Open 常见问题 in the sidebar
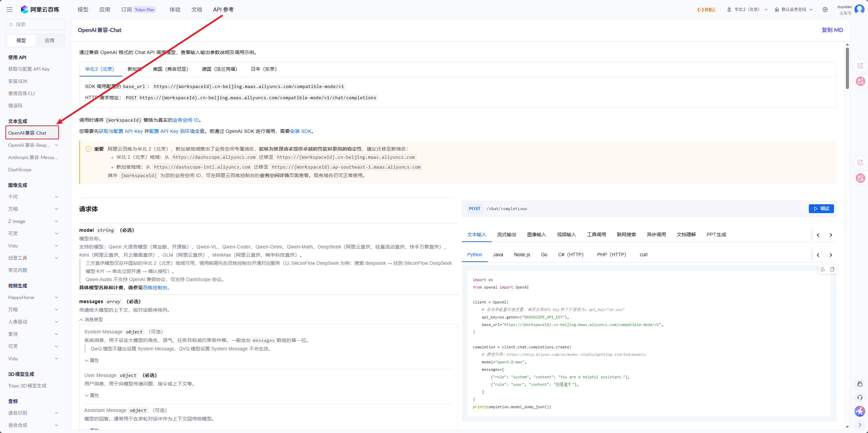This screenshot has height=433, width=868. click(18, 270)
